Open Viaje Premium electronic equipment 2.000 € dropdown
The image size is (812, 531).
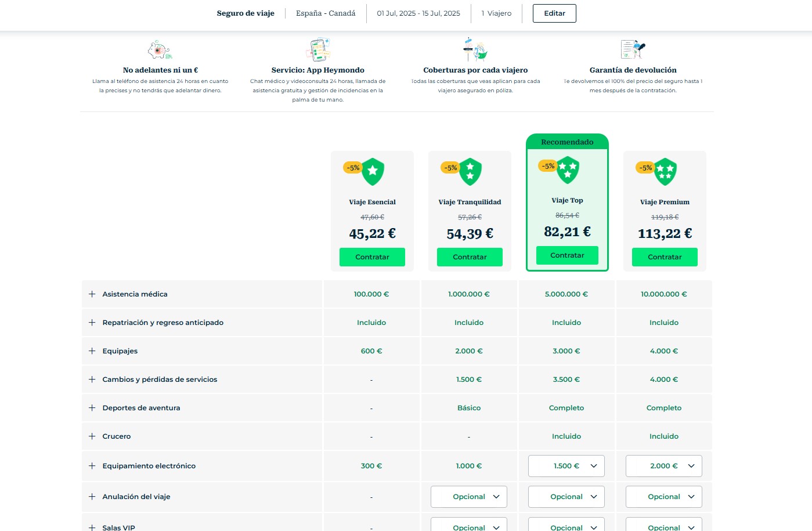click(664, 466)
